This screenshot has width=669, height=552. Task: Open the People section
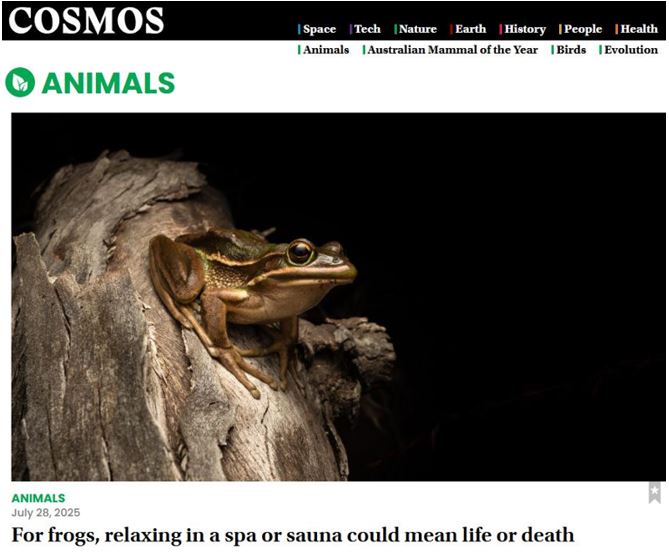point(581,29)
